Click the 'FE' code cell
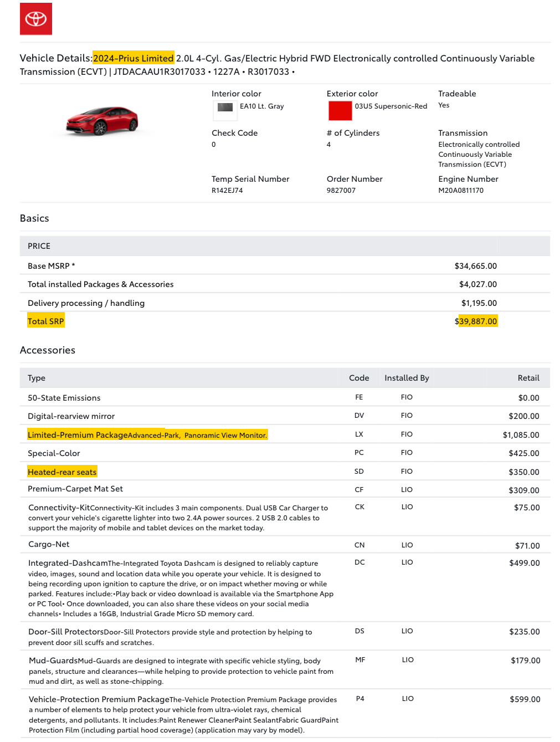The height and width of the screenshot is (742, 560). click(x=359, y=397)
